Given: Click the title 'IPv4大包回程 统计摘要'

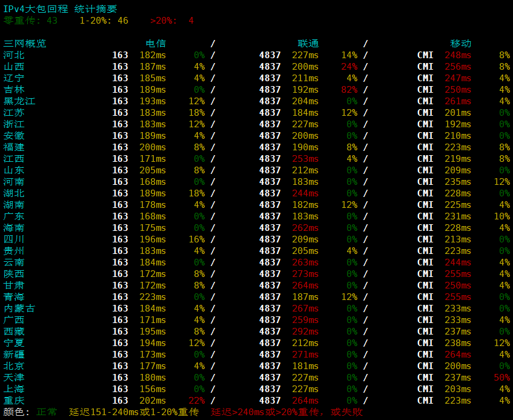Looking at the screenshot, I should point(60,9).
